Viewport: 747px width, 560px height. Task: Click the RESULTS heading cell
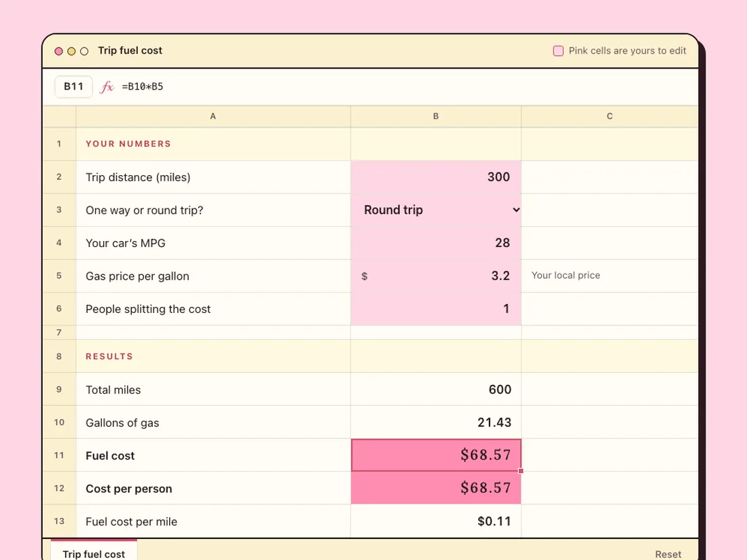pyautogui.click(x=213, y=356)
